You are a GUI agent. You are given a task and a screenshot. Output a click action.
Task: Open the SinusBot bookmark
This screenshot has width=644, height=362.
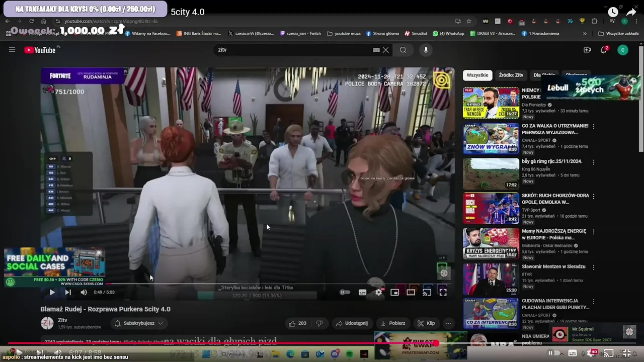coord(416,34)
